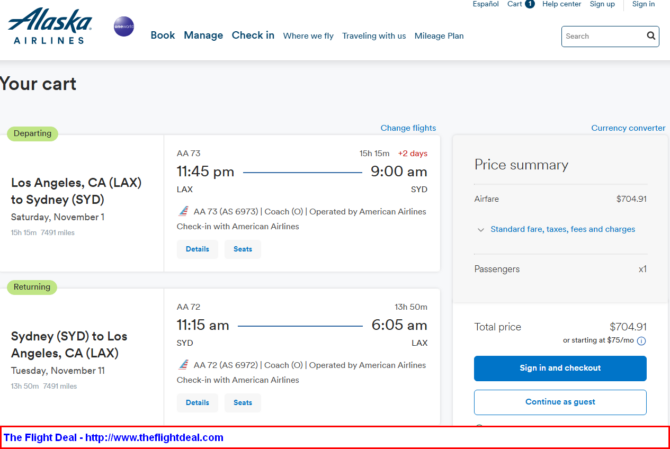This screenshot has width=670, height=449.
Task: Switch language to Español
Action: 485,4
